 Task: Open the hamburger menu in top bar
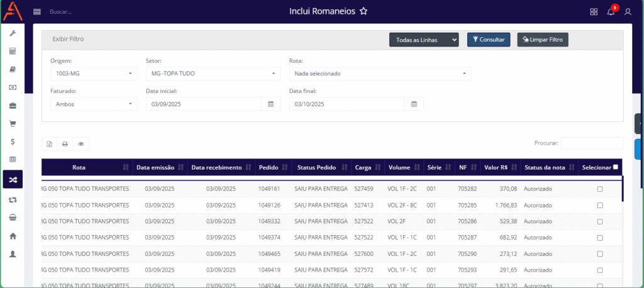pos(37,11)
